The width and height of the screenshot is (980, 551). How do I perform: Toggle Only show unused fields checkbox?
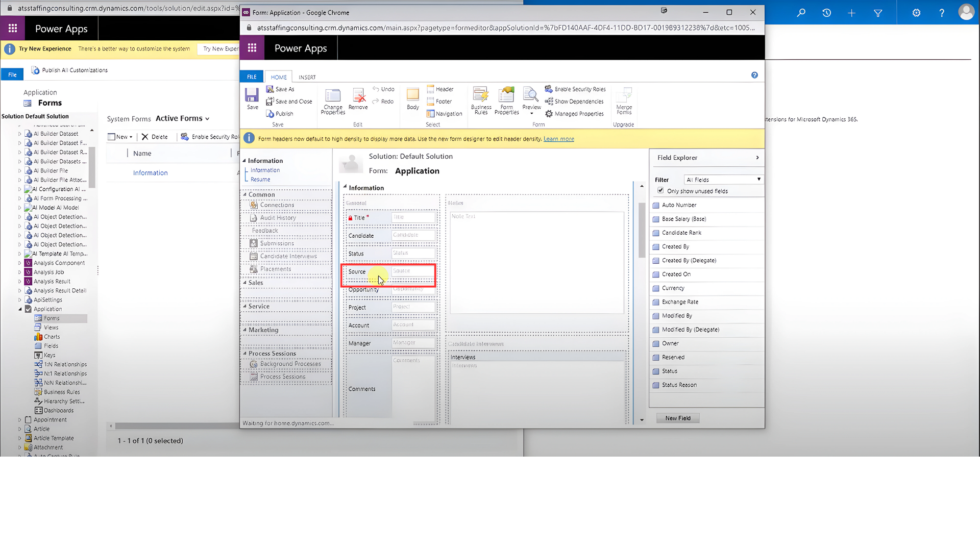(x=660, y=190)
